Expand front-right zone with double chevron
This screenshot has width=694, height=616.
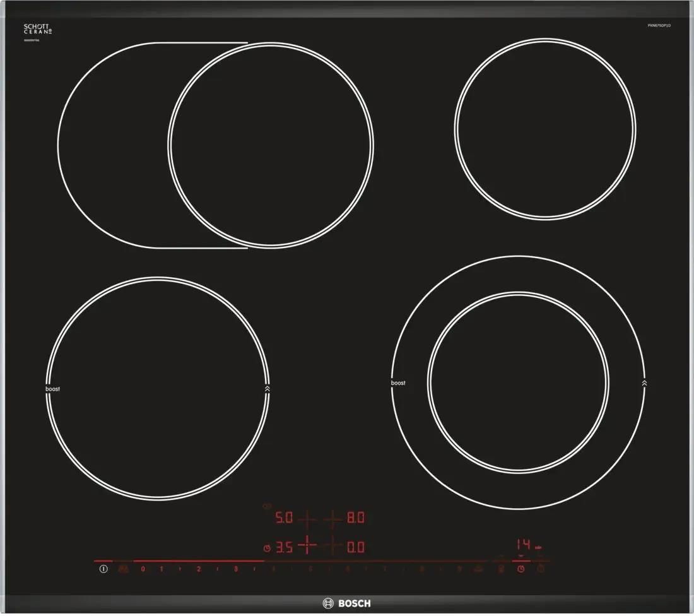point(644,383)
